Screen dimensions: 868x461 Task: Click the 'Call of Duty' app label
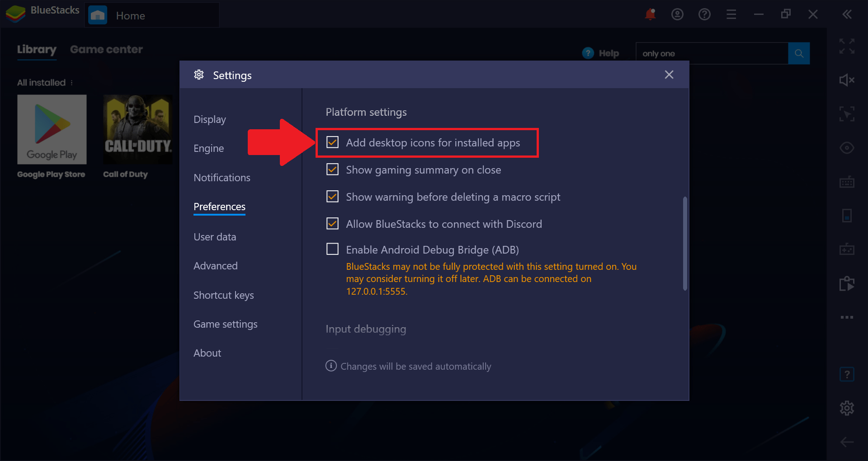coord(125,174)
